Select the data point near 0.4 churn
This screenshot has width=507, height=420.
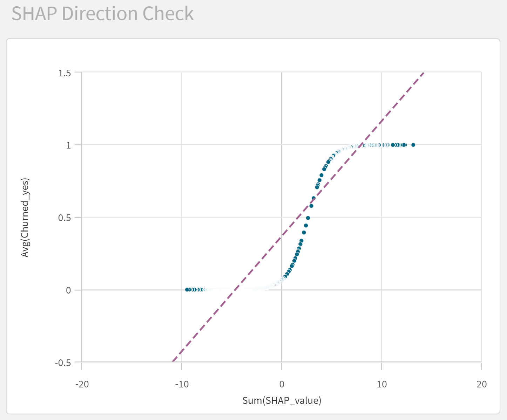(304, 233)
